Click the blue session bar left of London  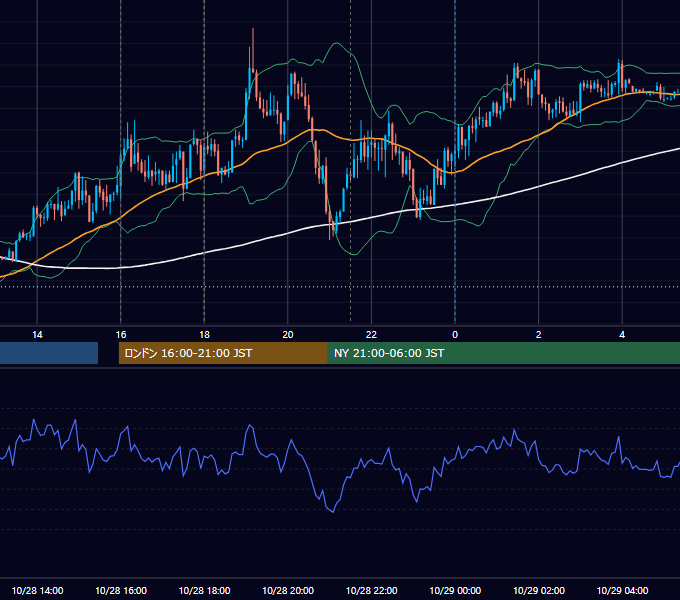click(49, 353)
